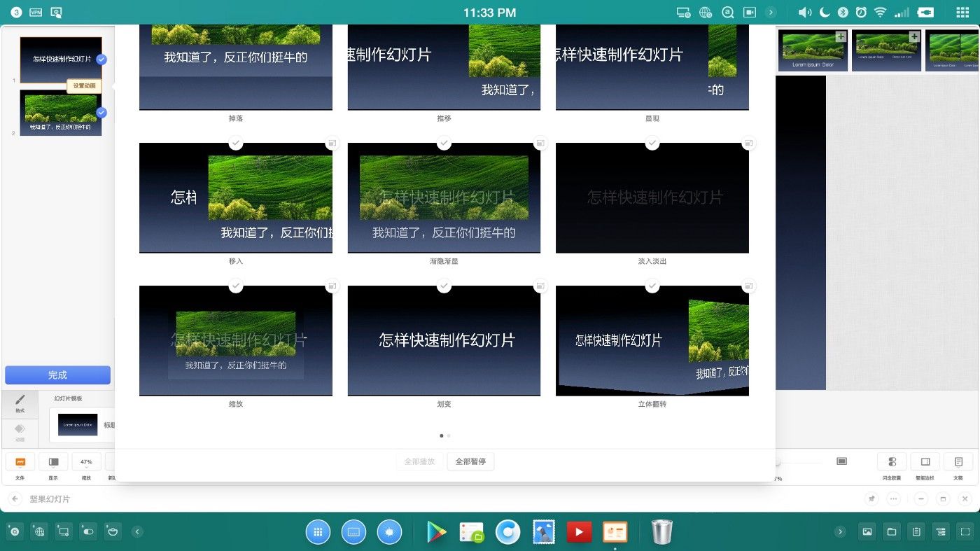Open the more options ellipsis icon

[x=893, y=499]
